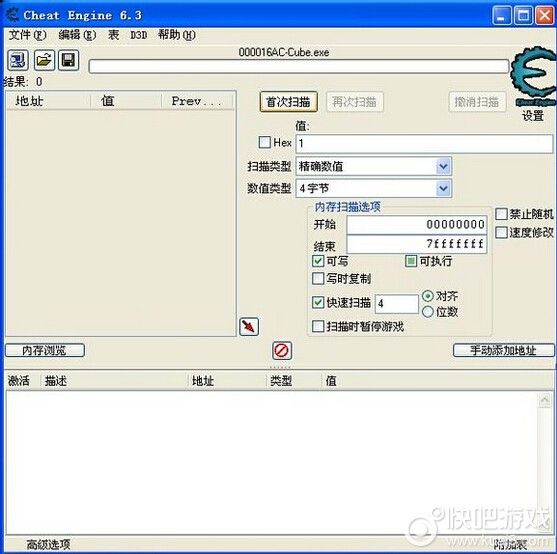The height and width of the screenshot is (554, 557).
Task: Select the 位数 radio button
Action: coord(428,311)
